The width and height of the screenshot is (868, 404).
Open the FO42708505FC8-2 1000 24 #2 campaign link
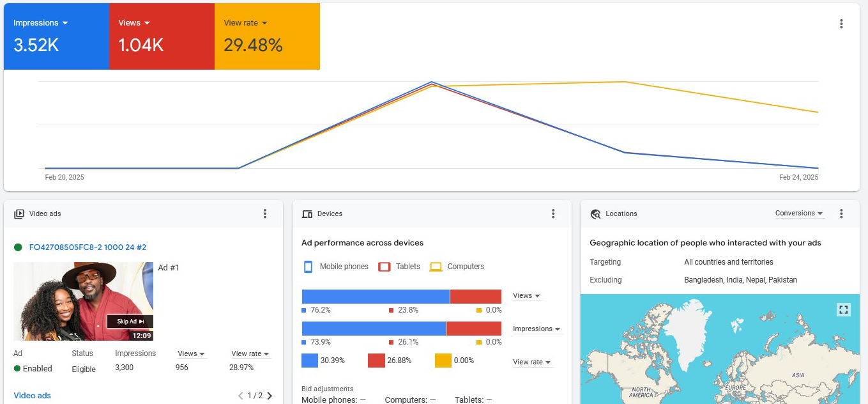(x=88, y=247)
